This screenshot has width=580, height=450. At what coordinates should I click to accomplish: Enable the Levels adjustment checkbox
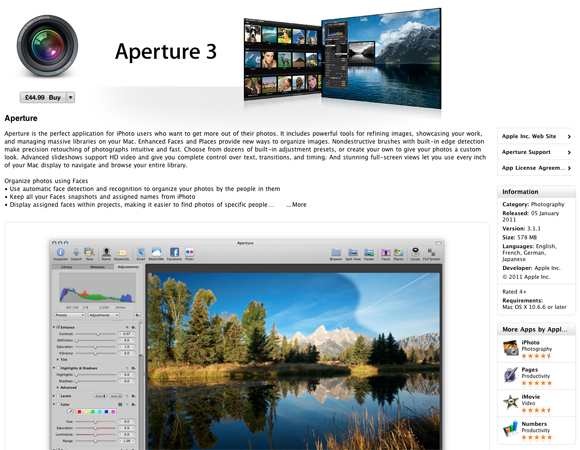pyautogui.click(x=58, y=396)
